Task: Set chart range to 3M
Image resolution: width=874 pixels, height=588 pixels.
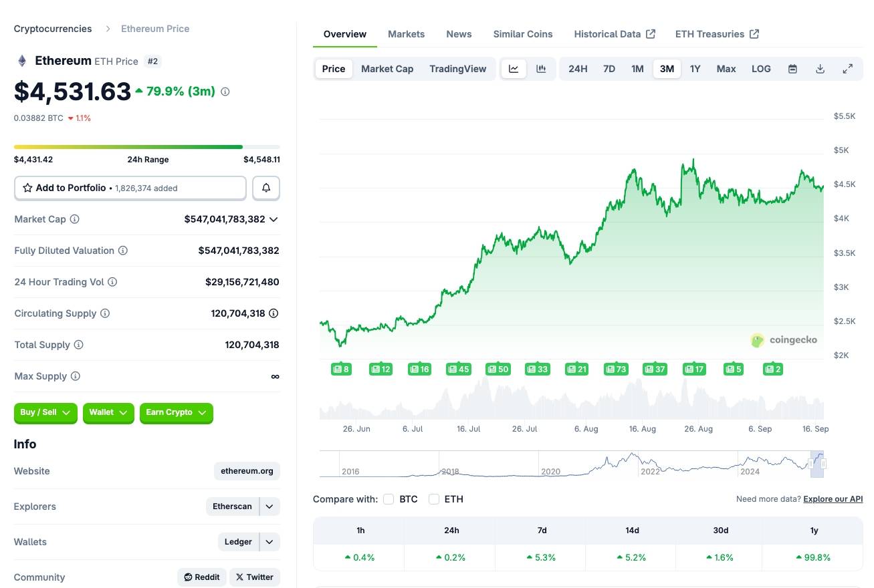Action: (667, 69)
